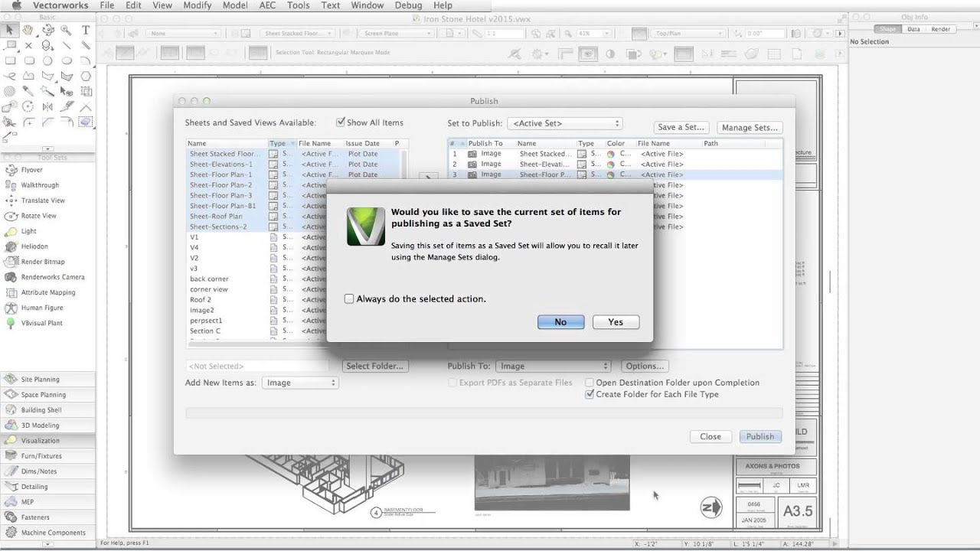Click the Options button
This screenshot has height=551, width=980.
[645, 366]
